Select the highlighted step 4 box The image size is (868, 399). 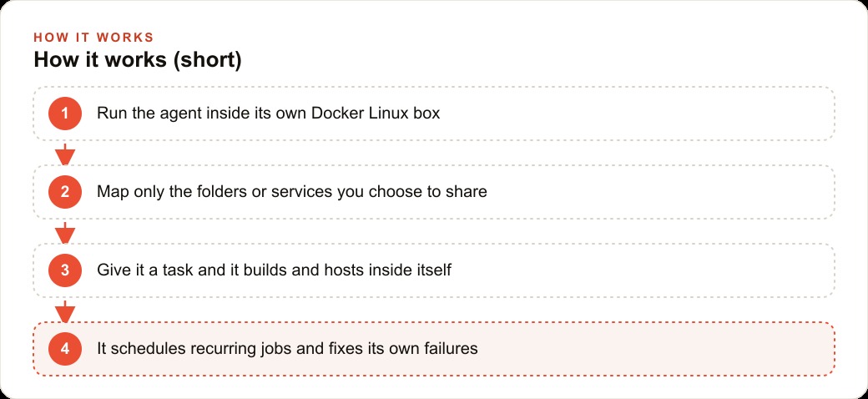(x=434, y=349)
